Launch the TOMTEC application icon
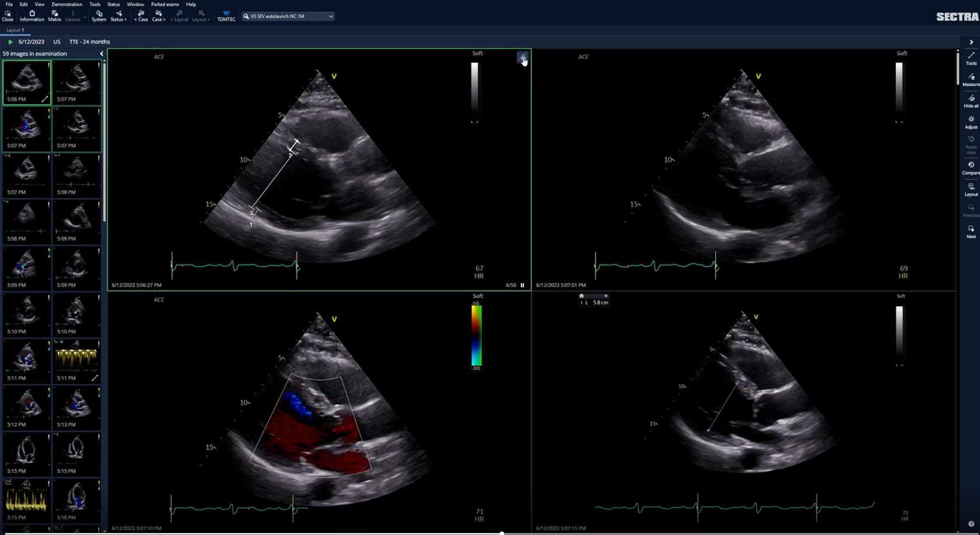The height and width of the screenshot is (535, 980). click(x=226, y=16)
